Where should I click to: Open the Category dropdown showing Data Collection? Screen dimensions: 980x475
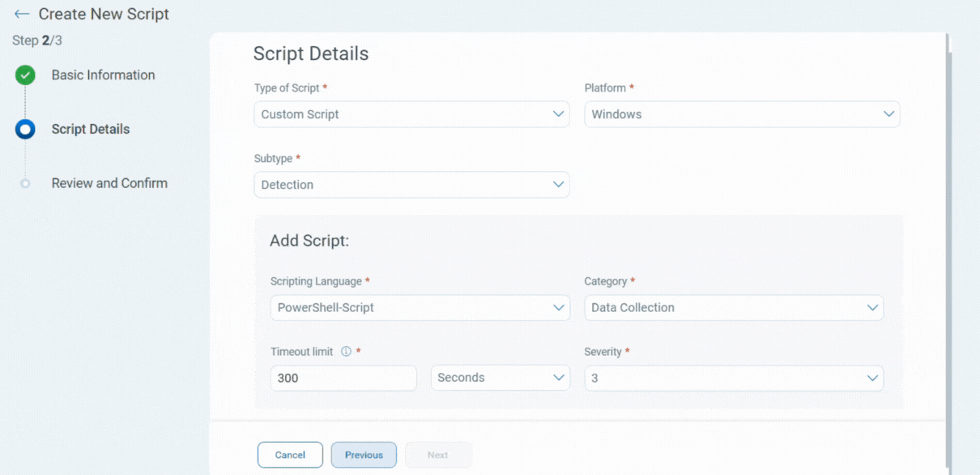pyautogui.click(x=733, y=308)
